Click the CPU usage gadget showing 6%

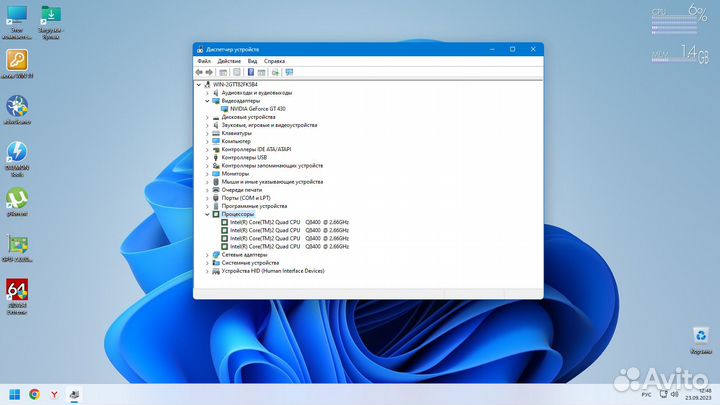tap(680, 19)
